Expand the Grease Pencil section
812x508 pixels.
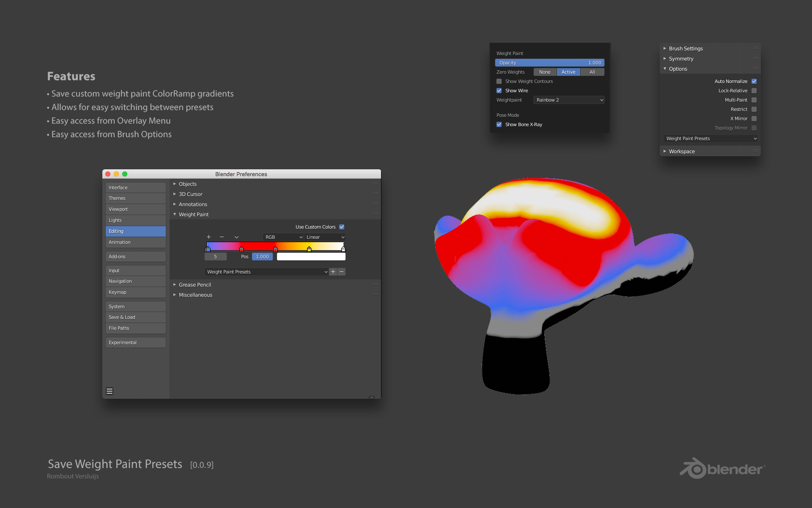click(195, 285)
